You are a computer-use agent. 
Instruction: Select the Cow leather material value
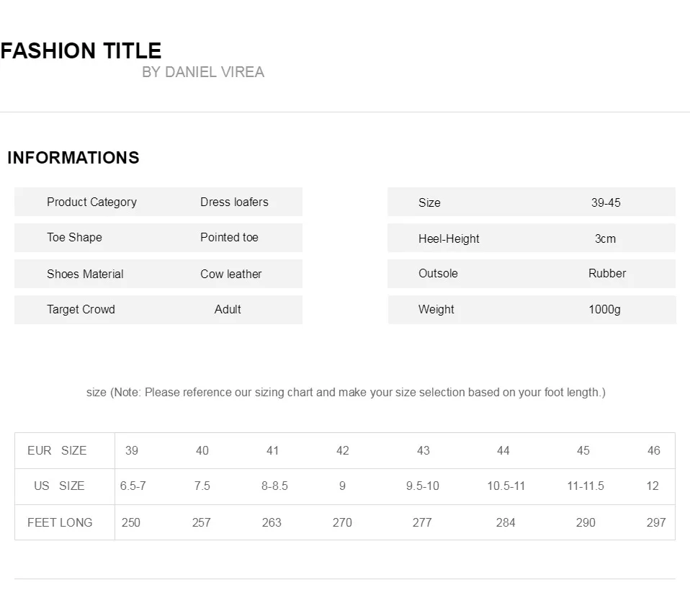point(230,274)
